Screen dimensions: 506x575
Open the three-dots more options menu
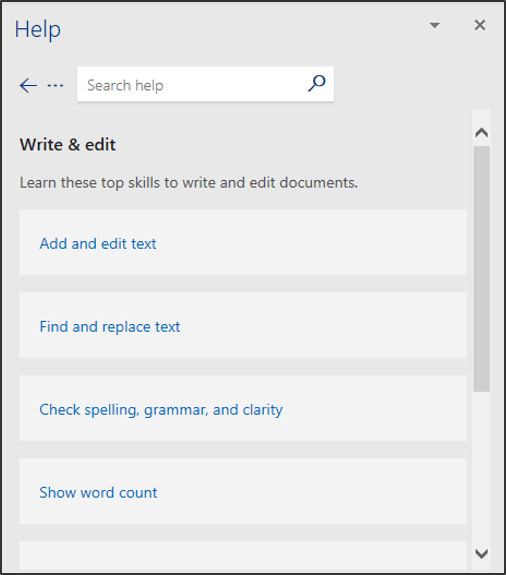(55, 85)
